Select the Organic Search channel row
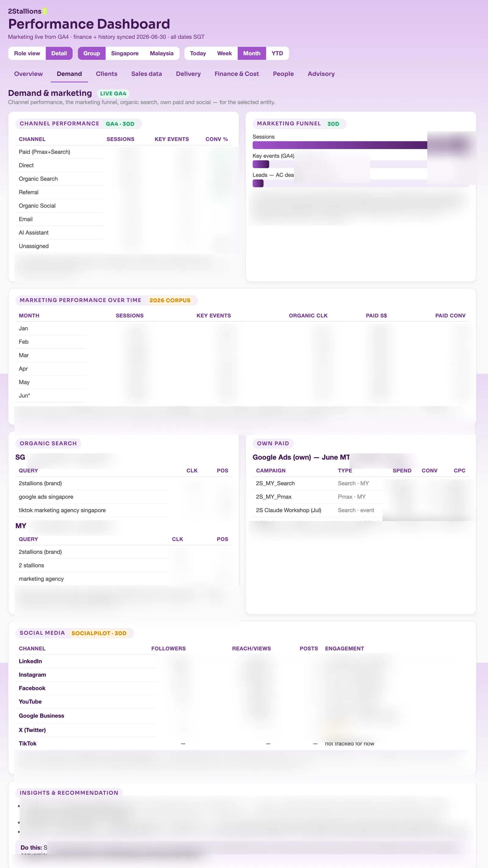 tap(124, 179)
